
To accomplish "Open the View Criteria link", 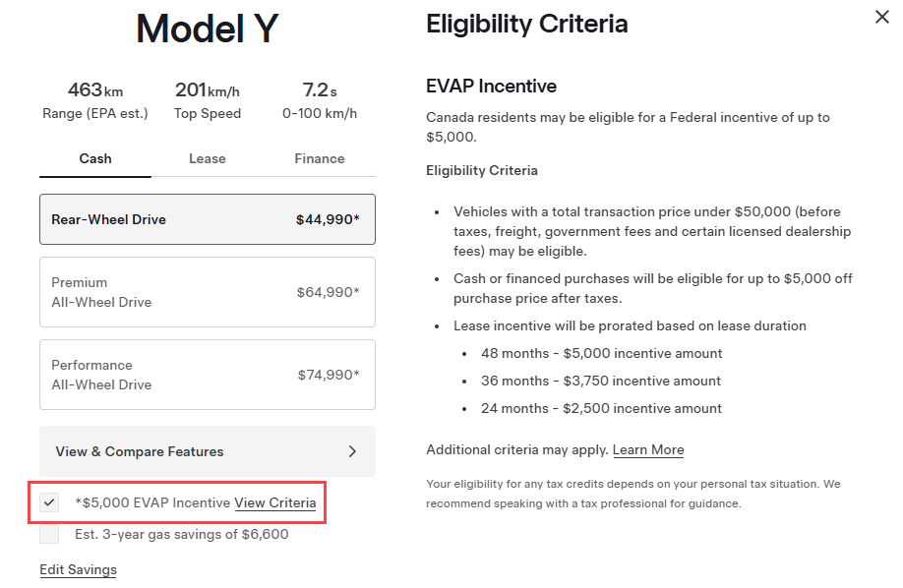I will [275, 502].
